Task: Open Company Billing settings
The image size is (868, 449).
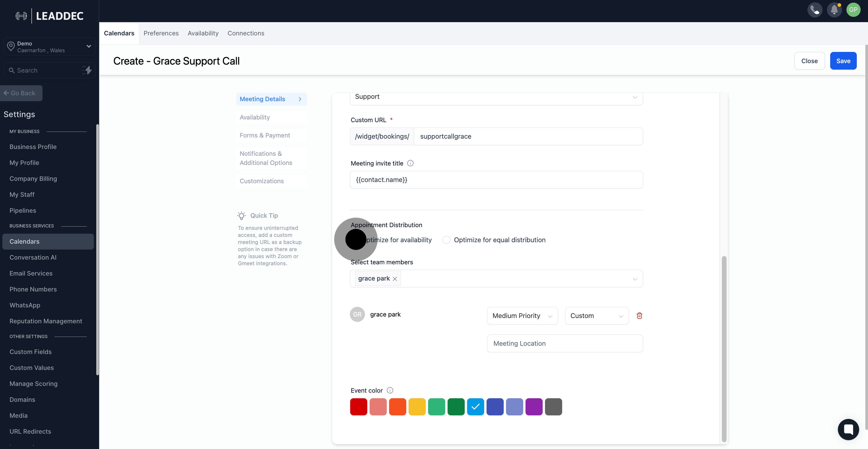Action: tap(33, 179)
